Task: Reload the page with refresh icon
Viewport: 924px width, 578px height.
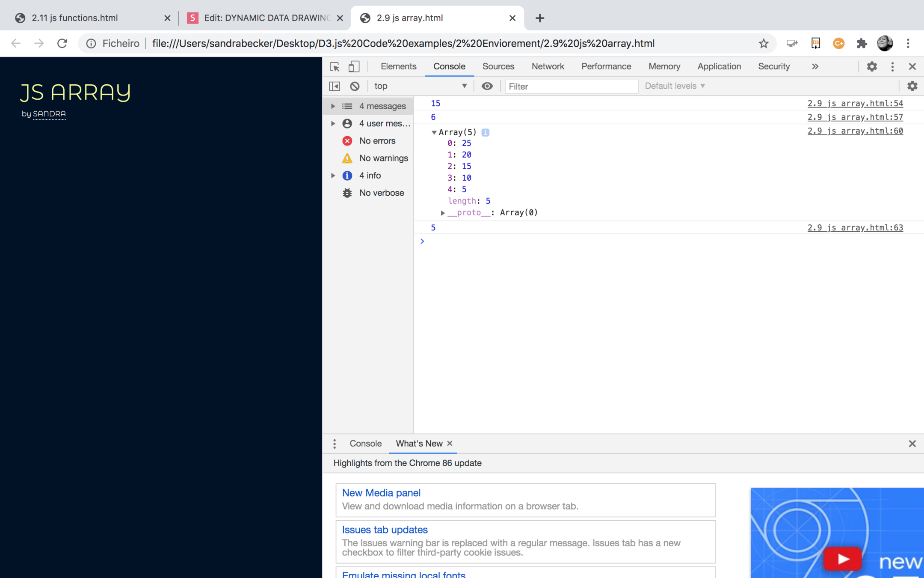Action: pyautogui.click(x=62, y=43)
